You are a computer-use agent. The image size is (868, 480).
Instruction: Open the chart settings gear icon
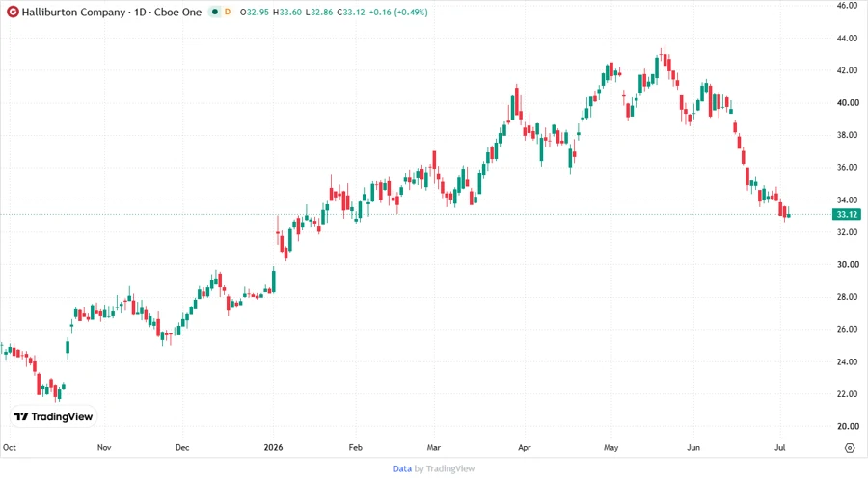click(x=850, y=448)
